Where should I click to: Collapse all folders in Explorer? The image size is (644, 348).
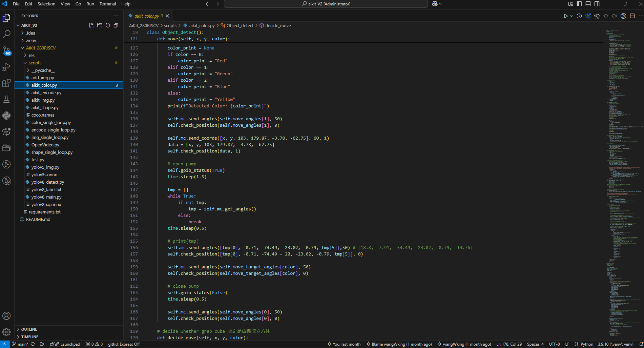click(116, 25)
